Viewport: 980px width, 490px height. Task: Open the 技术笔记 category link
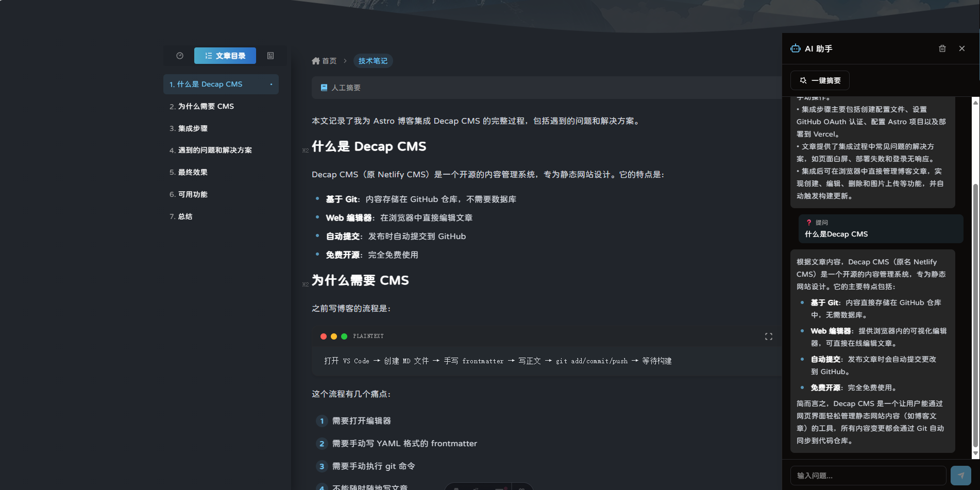point(373,61)
